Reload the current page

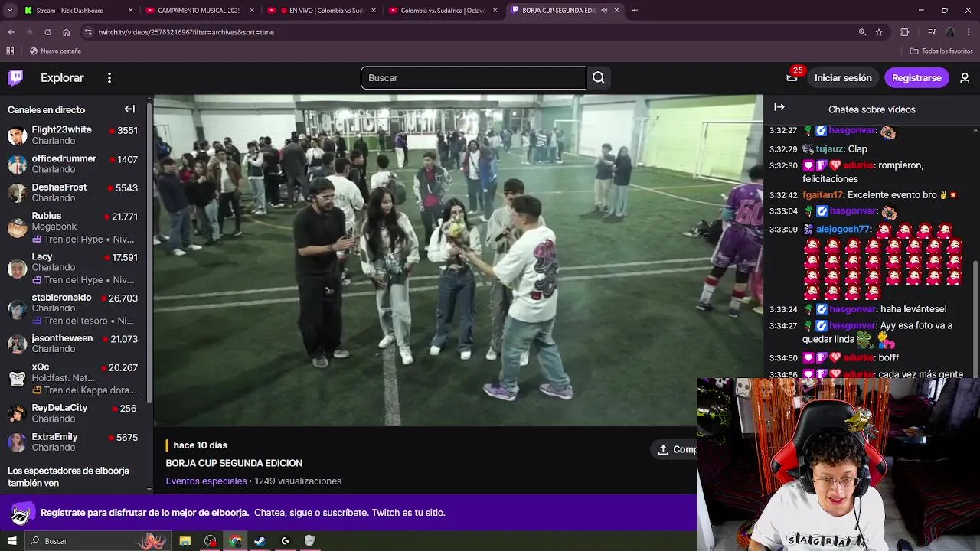47,32
